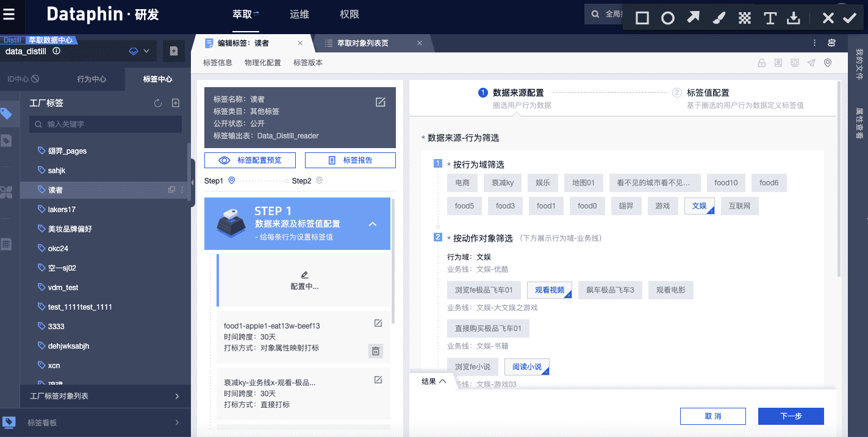Toggle the 阅读小说 selection
The height and width of the screenshot is (437, 868).
coord(526,366)
